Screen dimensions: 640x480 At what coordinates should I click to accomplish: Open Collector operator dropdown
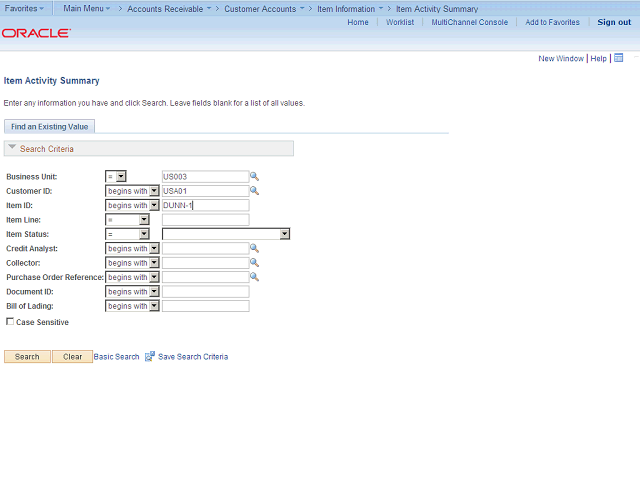(132, 263)
